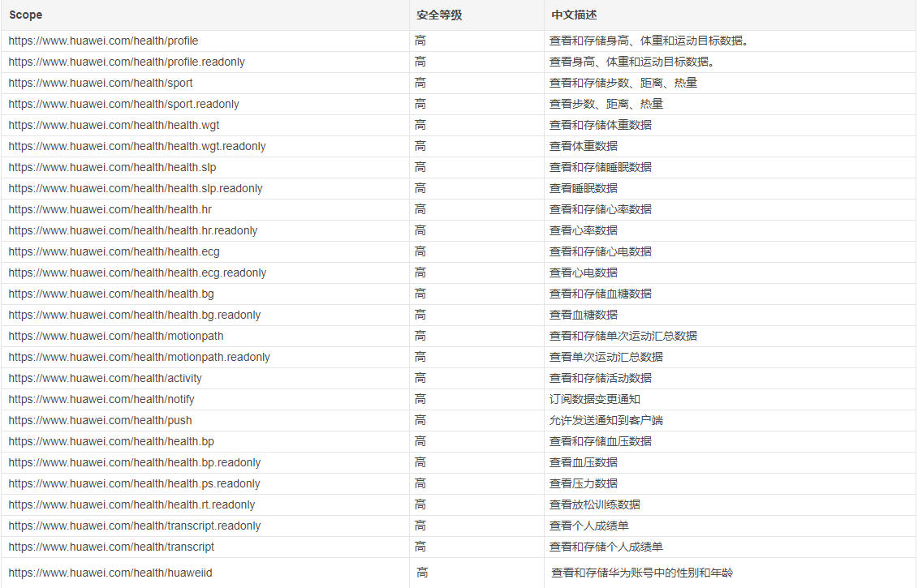Select the health/transcript scope URL

(111, 547)
